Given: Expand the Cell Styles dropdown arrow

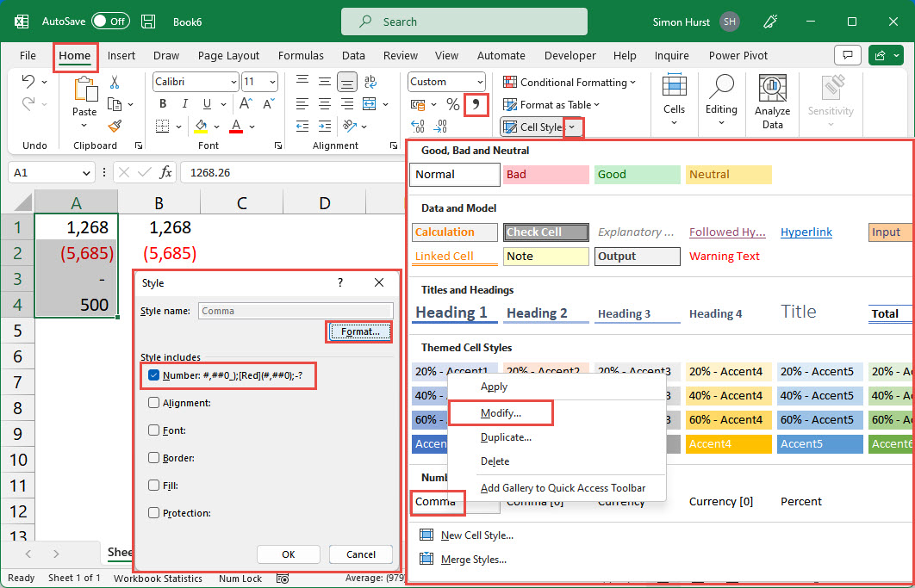Looking at the screenshot, I should (573, 127).
